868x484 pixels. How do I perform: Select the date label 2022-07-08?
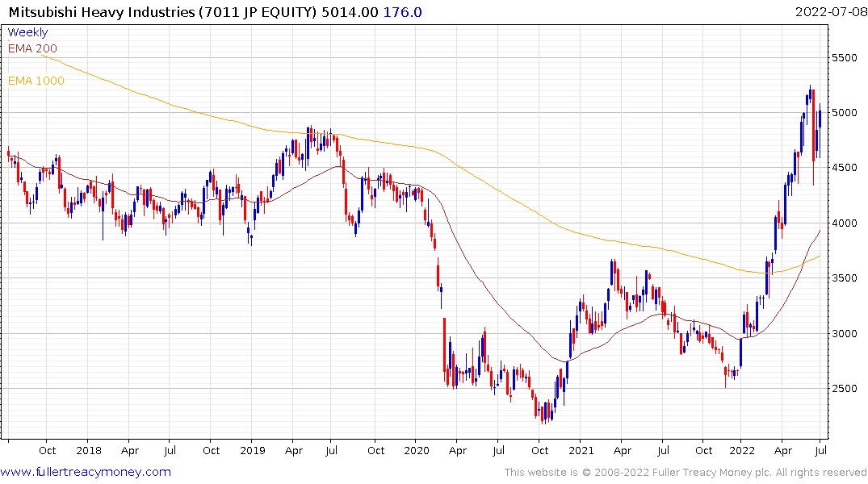(831, 11)
